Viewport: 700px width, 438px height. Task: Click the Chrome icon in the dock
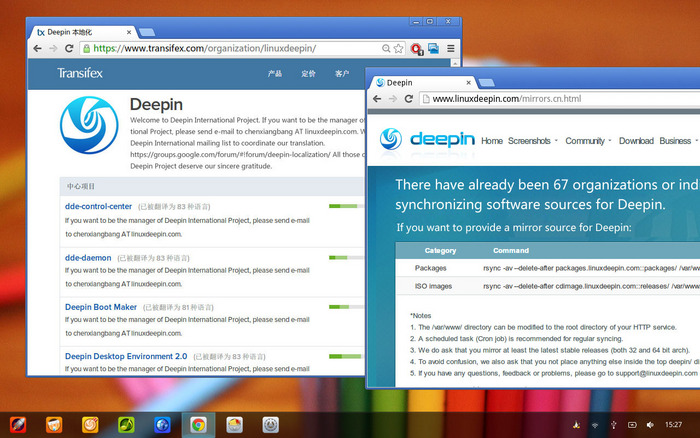[198, 425]
